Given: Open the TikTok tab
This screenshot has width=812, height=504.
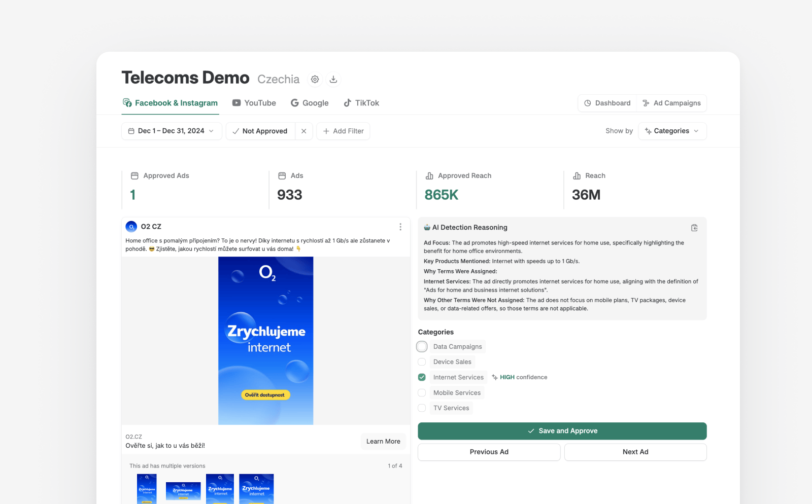Looking at the screenshot, I should click(x=361, y=103).
